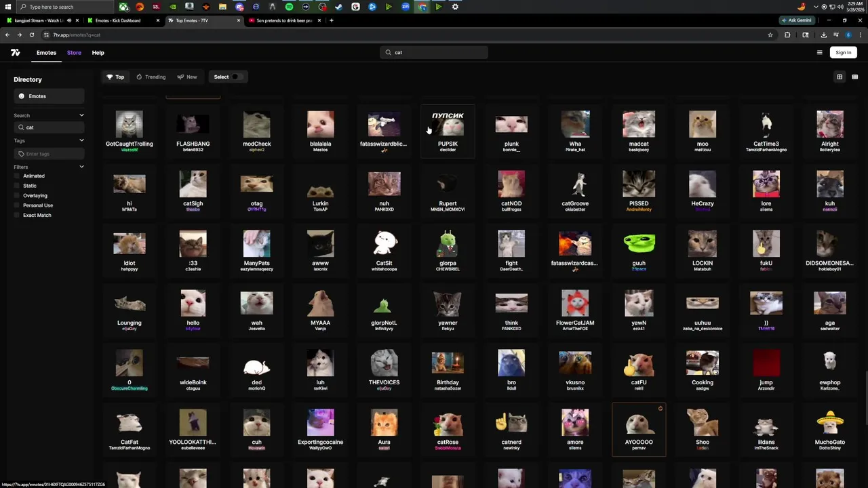
Task: Collapse the Tags section chevron
Action: 81,140
